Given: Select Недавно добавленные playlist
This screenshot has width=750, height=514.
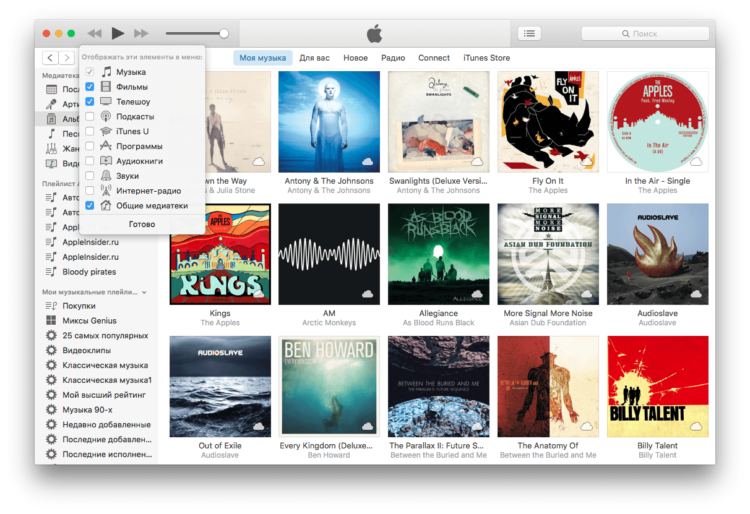Looking at the screenshot, I should [x=106, y=425].
